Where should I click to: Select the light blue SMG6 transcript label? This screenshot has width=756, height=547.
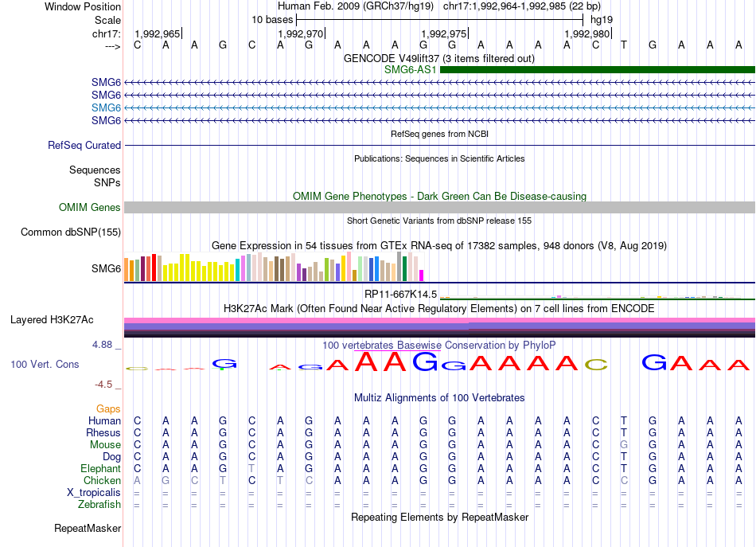(106, 107)
